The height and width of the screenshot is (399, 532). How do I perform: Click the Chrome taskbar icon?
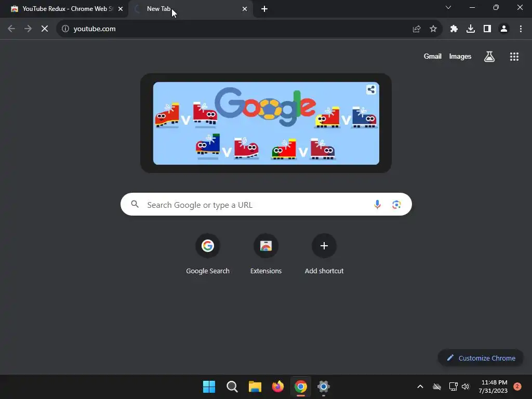(x=301, y=387)
